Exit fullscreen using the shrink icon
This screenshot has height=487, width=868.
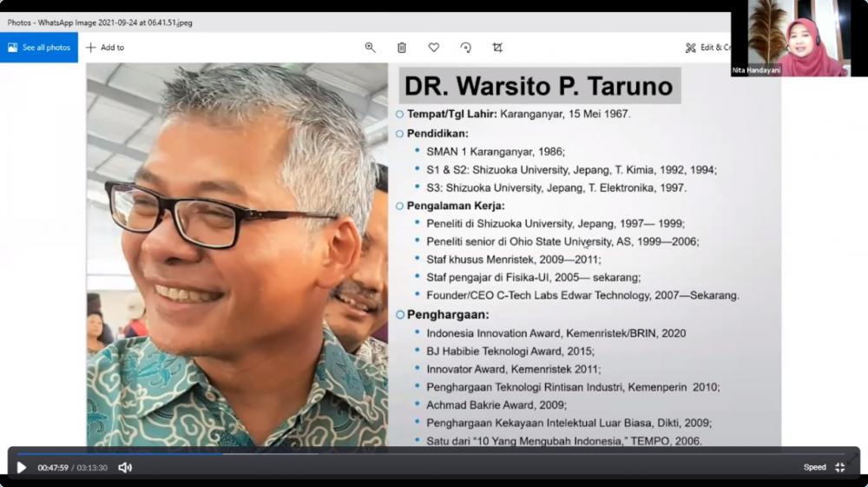[839, 467]
